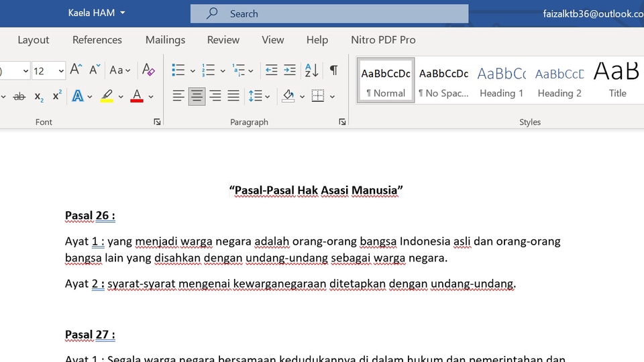Decrease paragraph indent
Image resolution: width=644 pixels, height=362 pixels.
tap(271, 70)
